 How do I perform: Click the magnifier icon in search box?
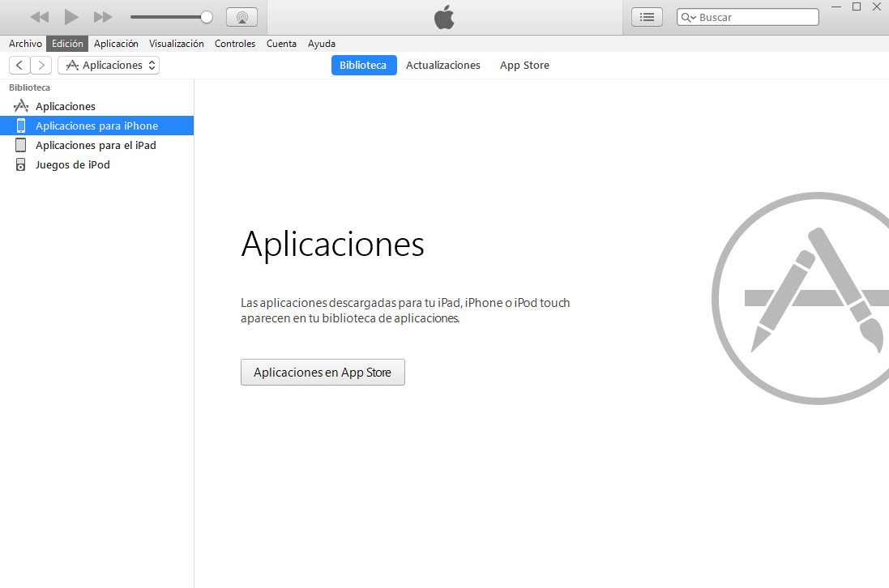coord(687,18)
